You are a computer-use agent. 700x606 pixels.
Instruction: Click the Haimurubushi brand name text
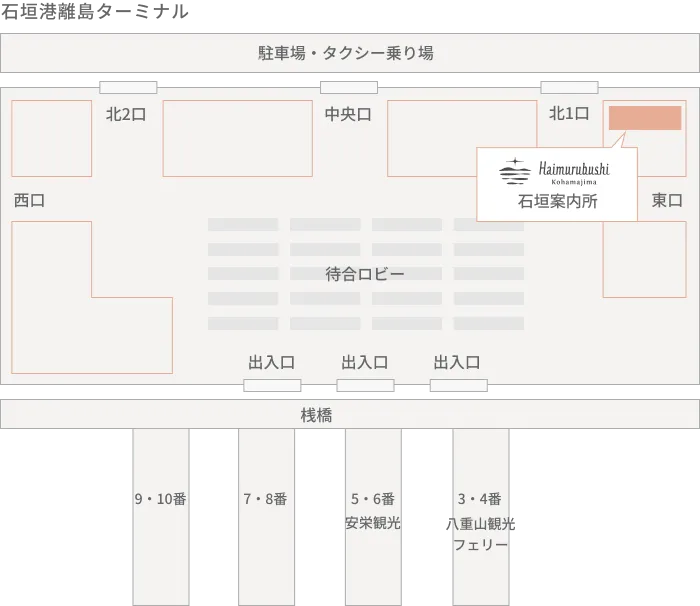point(574,168)
